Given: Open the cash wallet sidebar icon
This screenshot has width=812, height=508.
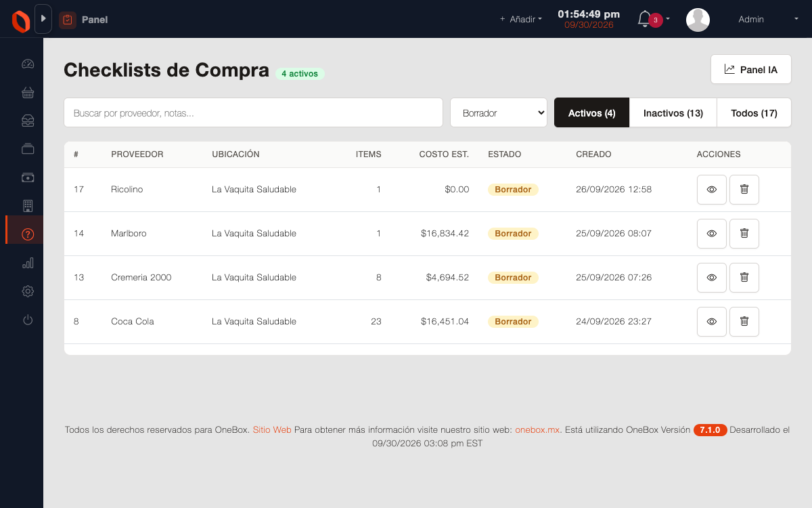Looking at the screenshot, I should (28, 177).
